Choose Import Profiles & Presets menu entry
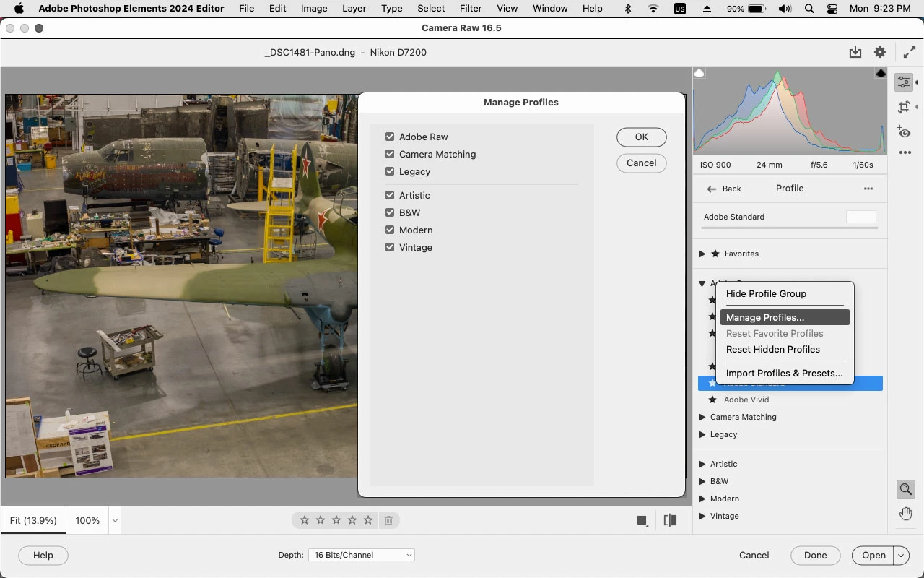The width and height of the screenshot is (924, 578). [784, 373]
